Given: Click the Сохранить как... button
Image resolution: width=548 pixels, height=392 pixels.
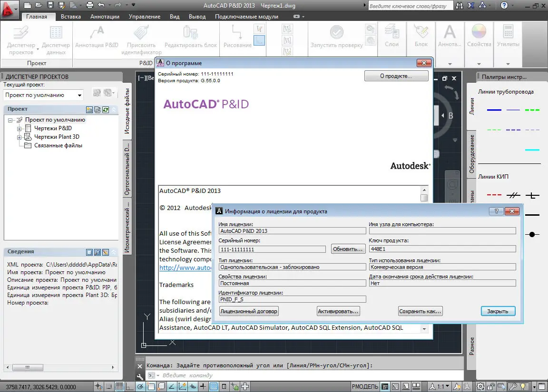Looking at the screenshot, I should (420, 311).
